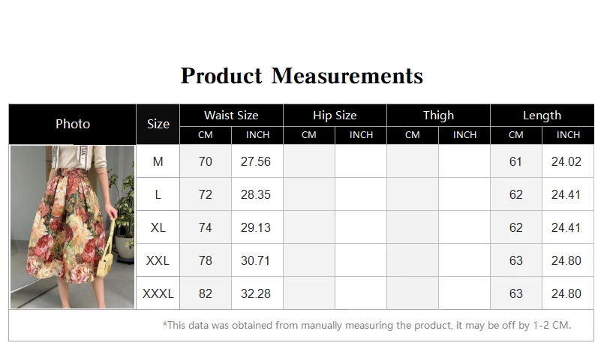Select the XXXL size cell
Viewport: 604px width, 364px height.
tap(158, 293)
